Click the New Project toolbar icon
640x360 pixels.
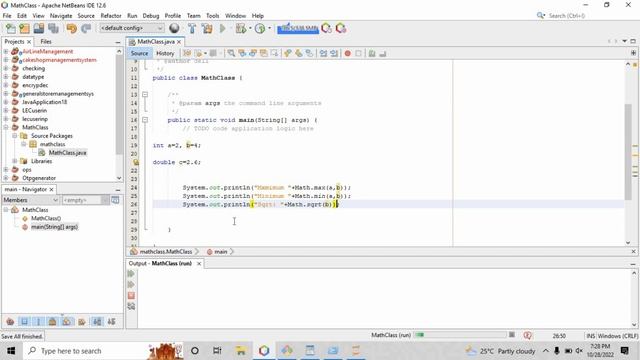point(24,29)
